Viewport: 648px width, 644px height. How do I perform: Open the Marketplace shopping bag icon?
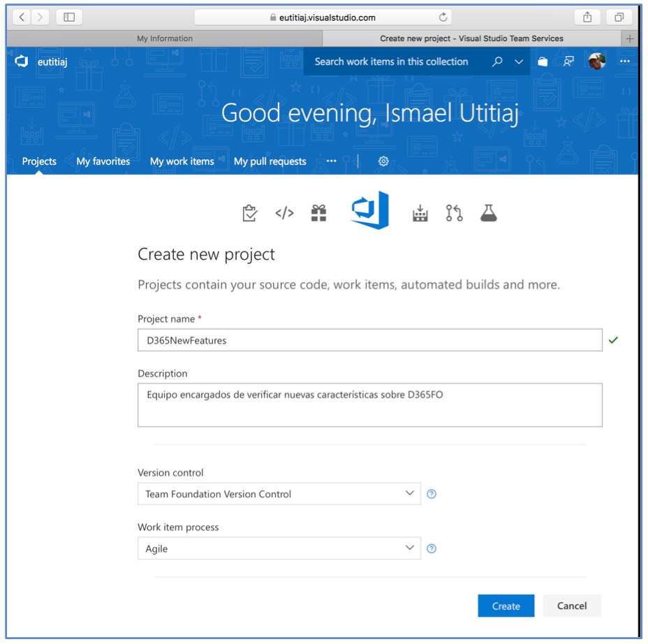tap(543, 61)
